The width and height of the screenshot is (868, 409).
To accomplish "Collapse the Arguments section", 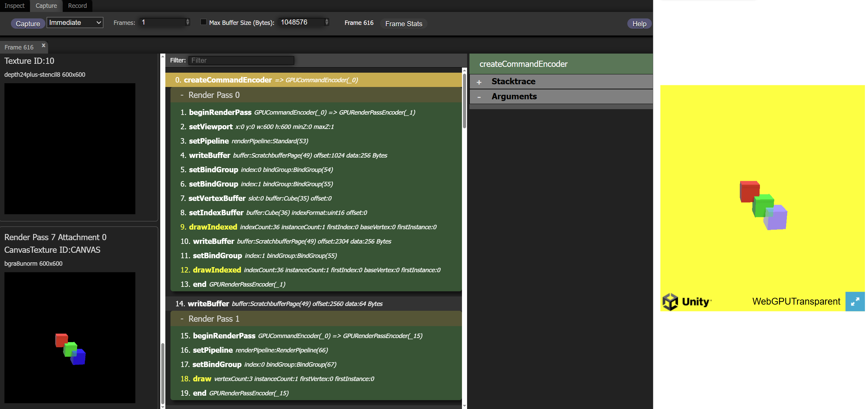I will click(x=479, y=97).
